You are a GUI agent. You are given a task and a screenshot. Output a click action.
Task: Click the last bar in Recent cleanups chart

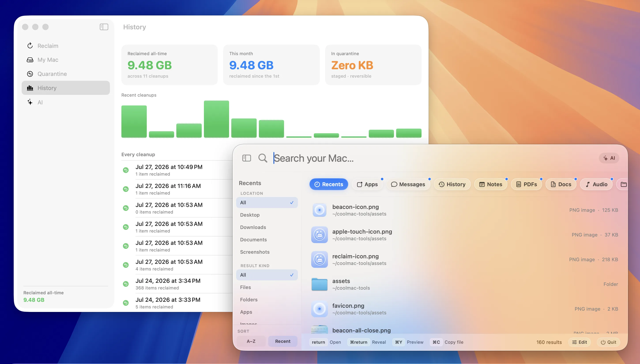click(x=409, y=133)
